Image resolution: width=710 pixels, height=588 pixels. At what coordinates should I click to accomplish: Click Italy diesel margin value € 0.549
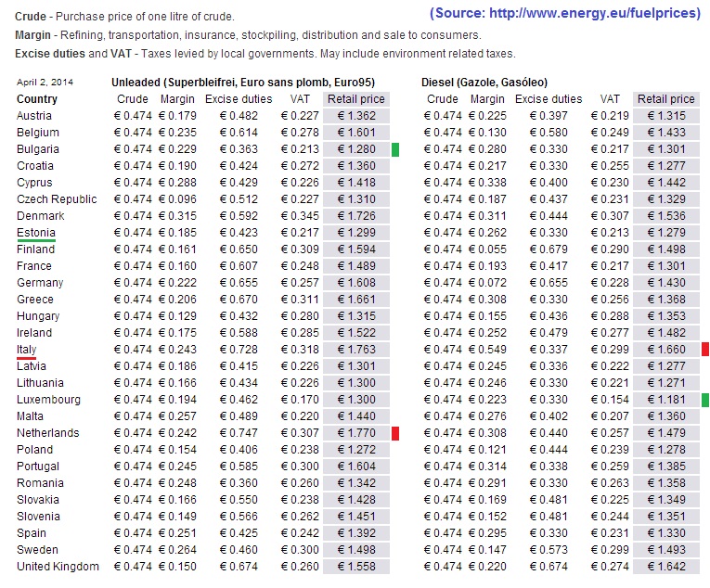click(x=487, y=350)
